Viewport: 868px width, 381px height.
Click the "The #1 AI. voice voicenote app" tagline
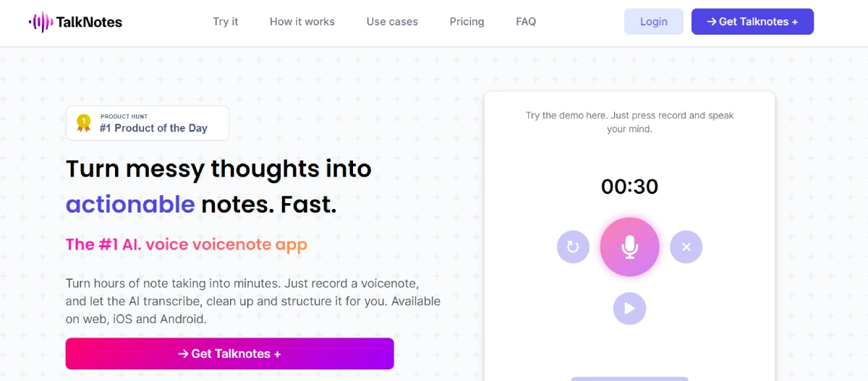pyautogui.click(x=187, y=244)
